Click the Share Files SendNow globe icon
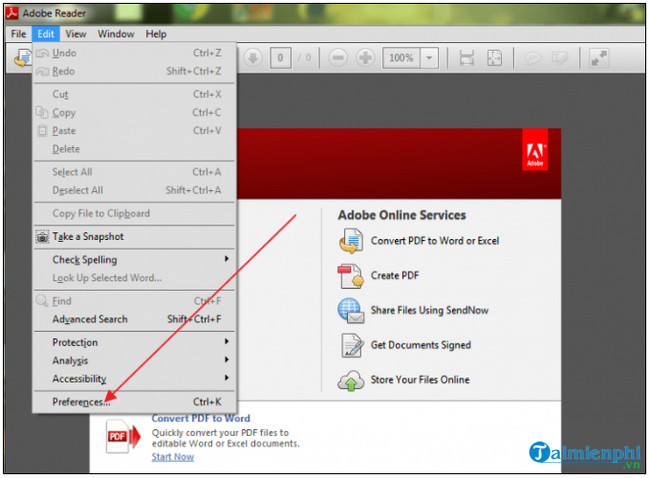650x478 pixels. pos(351,311)
